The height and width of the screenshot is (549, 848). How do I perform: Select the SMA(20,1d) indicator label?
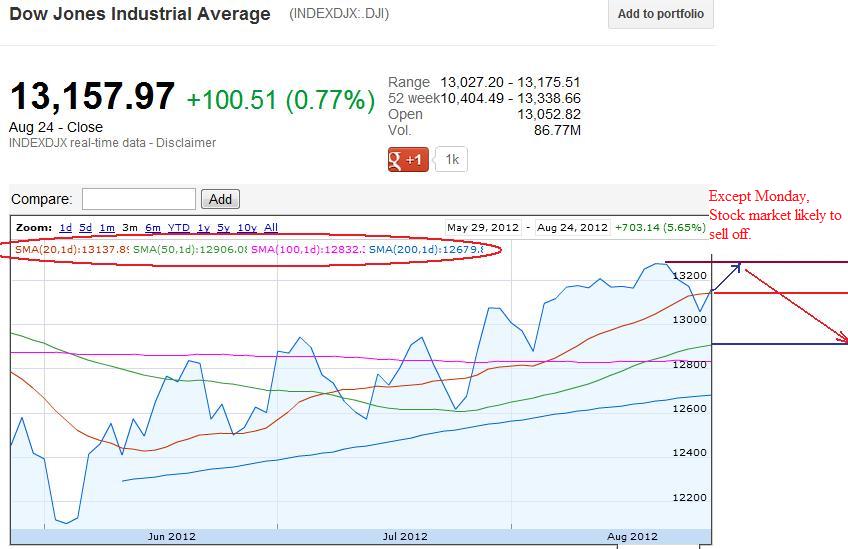72,249
